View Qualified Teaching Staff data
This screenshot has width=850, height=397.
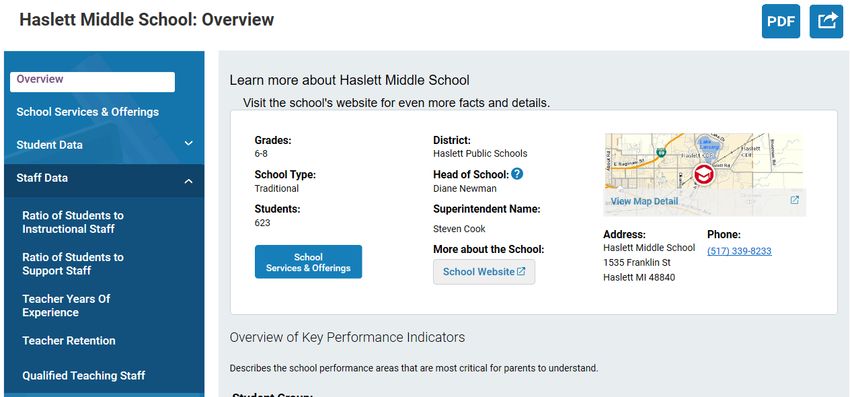(x=84, y=375)
